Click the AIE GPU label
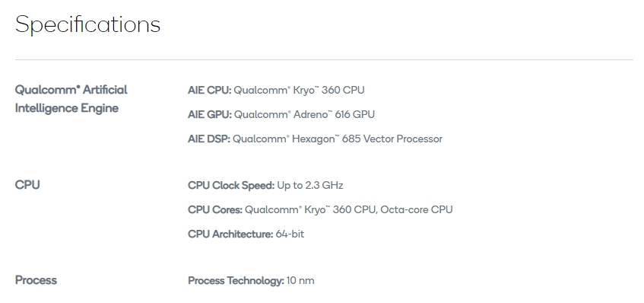 210,114
